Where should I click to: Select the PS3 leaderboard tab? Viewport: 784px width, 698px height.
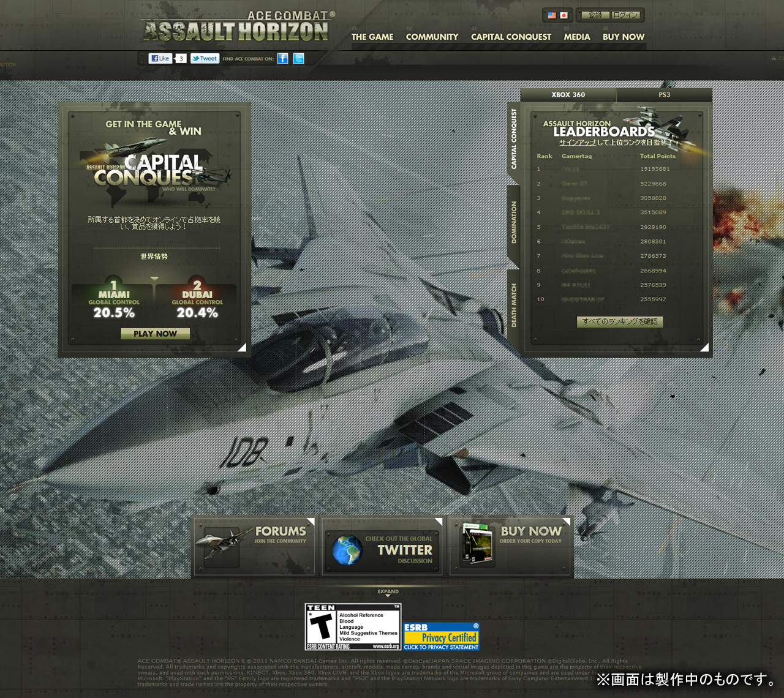(665, 95)
